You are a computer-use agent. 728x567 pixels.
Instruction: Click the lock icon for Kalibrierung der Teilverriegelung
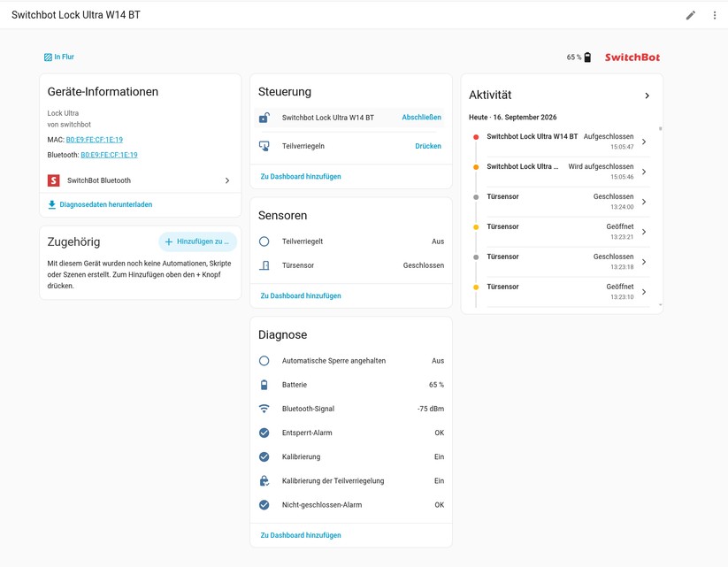(x=264, y=480)
